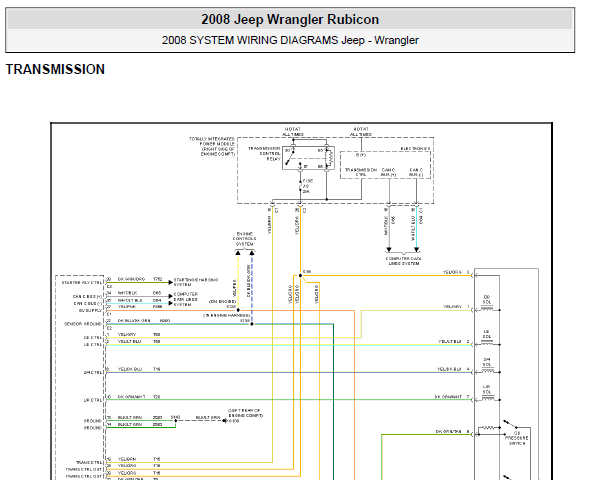604x480 pixels.
Task: Click the "2008 Jeep Wrangler Rubicon" header title
Action: (x=290, y=19)
